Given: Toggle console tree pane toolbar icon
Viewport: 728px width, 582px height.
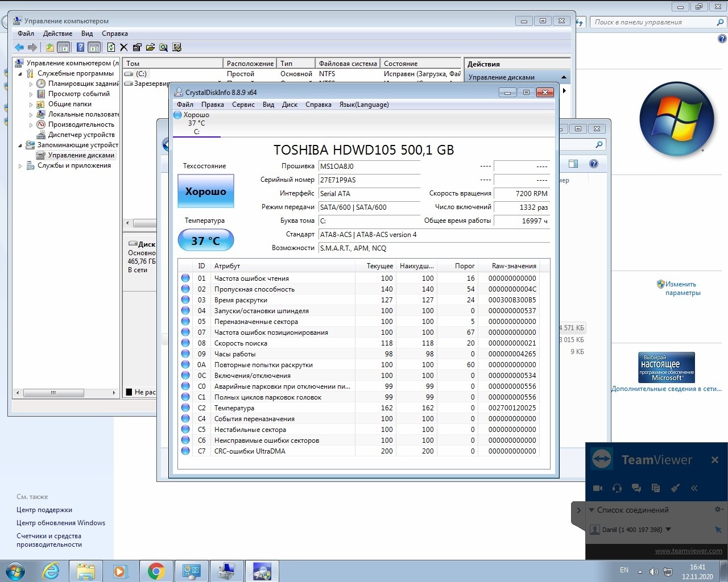Looking at the screenshot, I should pos(64,48).
